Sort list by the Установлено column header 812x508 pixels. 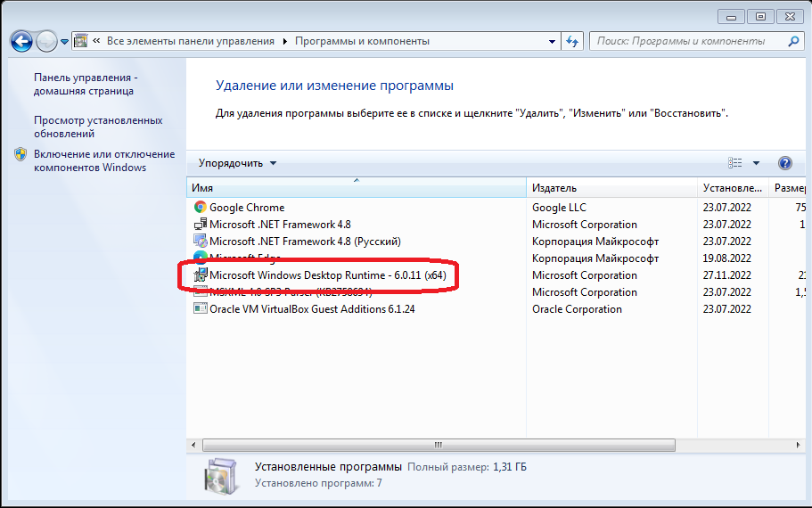[x=732, y=188]
